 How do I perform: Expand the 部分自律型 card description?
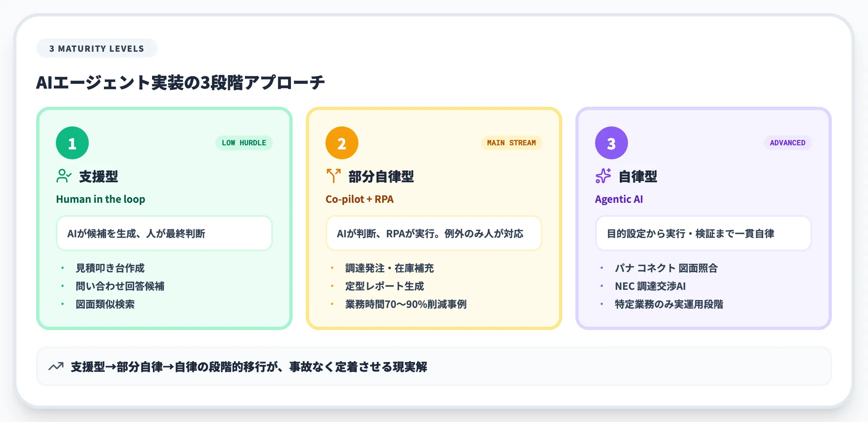pos(434,234)
